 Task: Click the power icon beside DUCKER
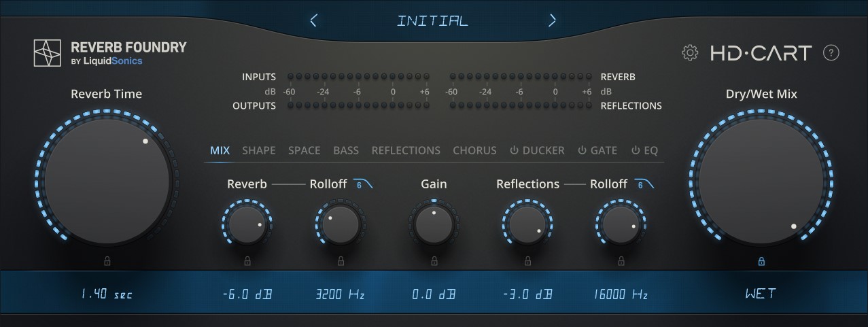click(x=515, y=150)
